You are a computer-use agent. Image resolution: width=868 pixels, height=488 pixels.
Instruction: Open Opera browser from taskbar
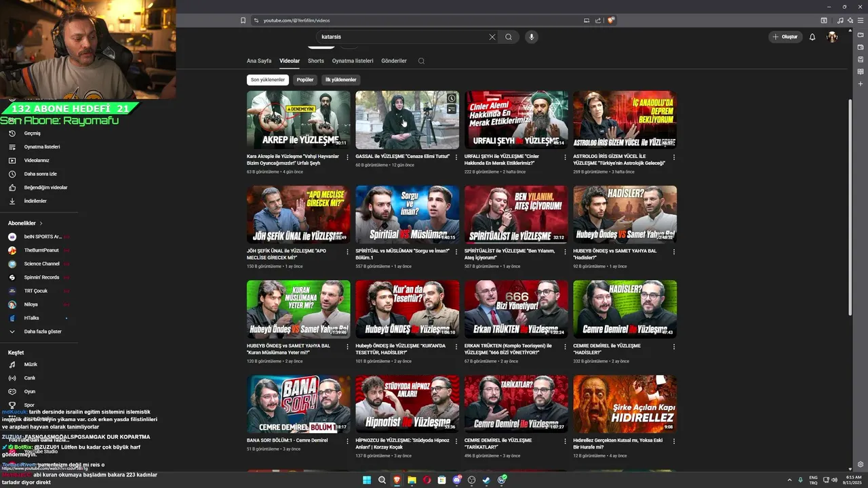[427, 480]
